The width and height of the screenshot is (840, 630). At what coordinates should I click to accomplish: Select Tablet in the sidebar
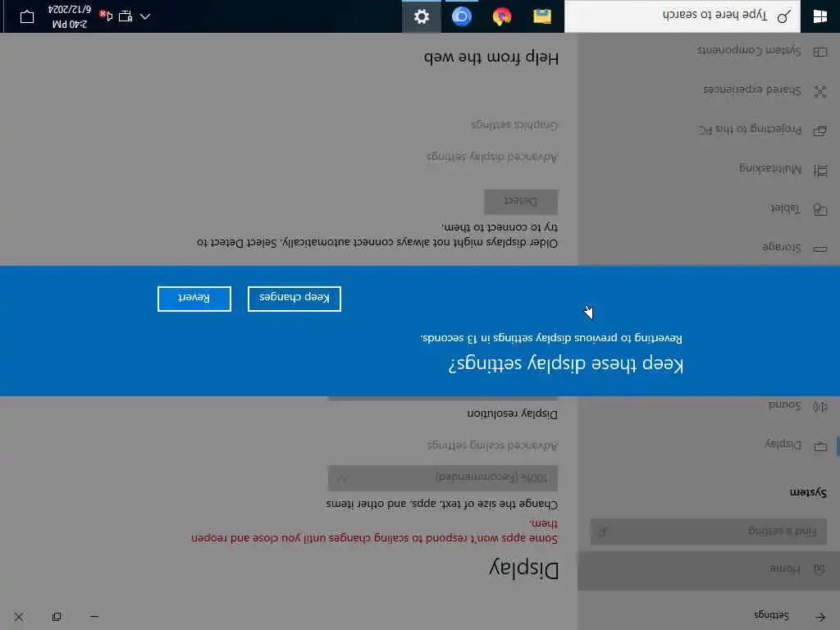point(708,209)
